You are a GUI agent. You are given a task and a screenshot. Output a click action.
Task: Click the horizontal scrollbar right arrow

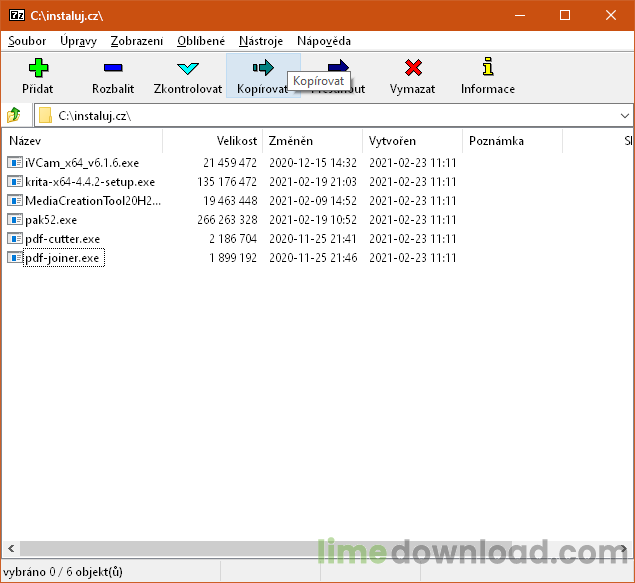[x=626, y=549]
